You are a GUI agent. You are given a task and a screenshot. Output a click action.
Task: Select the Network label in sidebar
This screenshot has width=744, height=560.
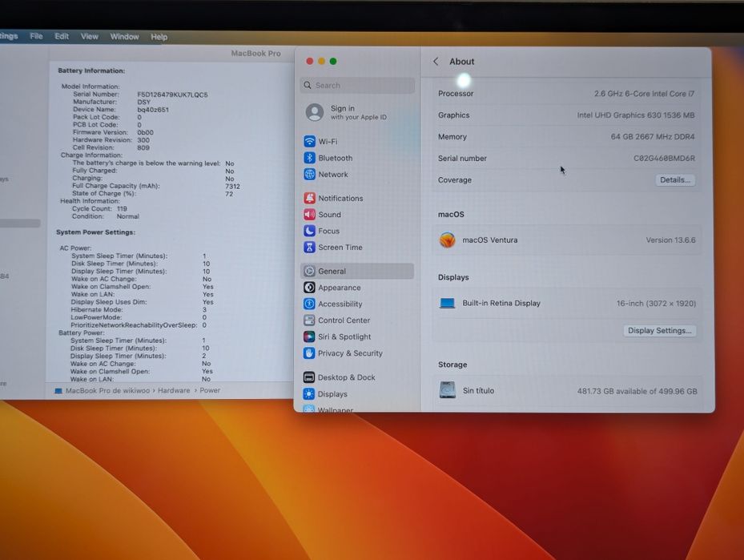(x=333, y=174)
